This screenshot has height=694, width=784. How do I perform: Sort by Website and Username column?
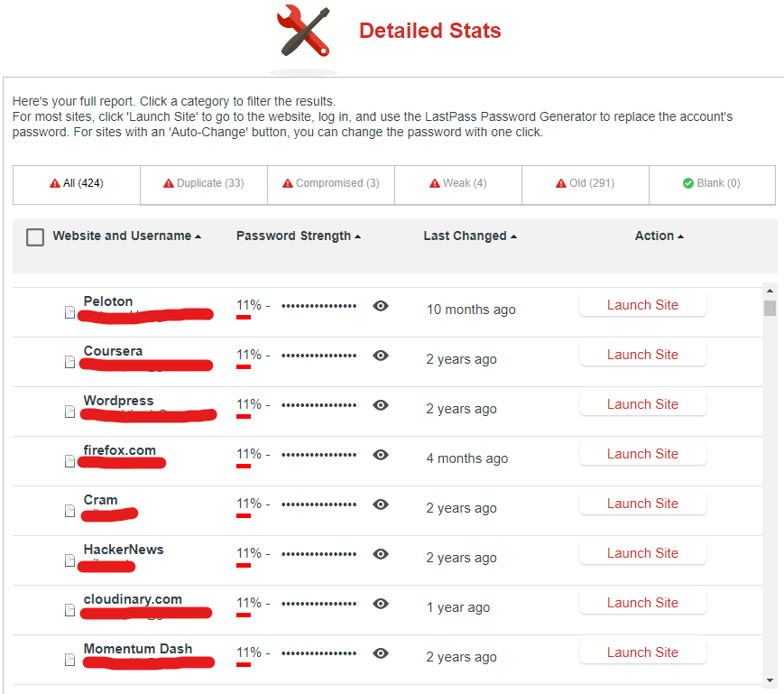click(127, 236)
